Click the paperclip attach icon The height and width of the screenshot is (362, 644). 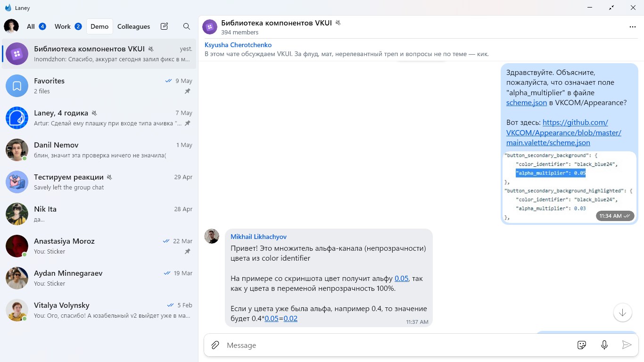point(215,345)
